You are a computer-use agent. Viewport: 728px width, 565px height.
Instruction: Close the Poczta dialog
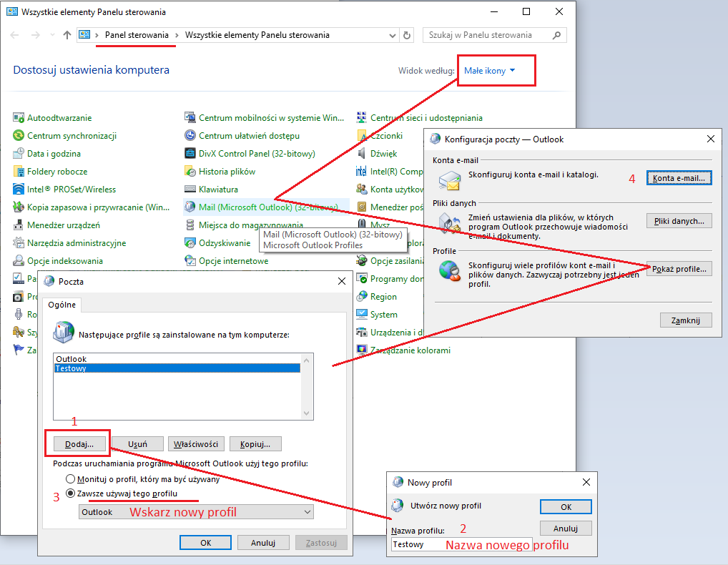(342, 281)
